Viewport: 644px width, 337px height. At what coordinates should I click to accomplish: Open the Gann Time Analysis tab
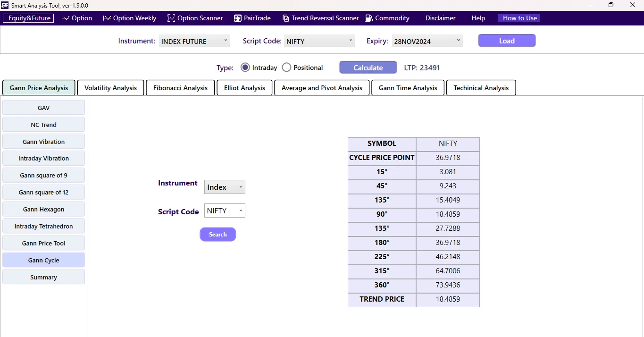(407, 87)
